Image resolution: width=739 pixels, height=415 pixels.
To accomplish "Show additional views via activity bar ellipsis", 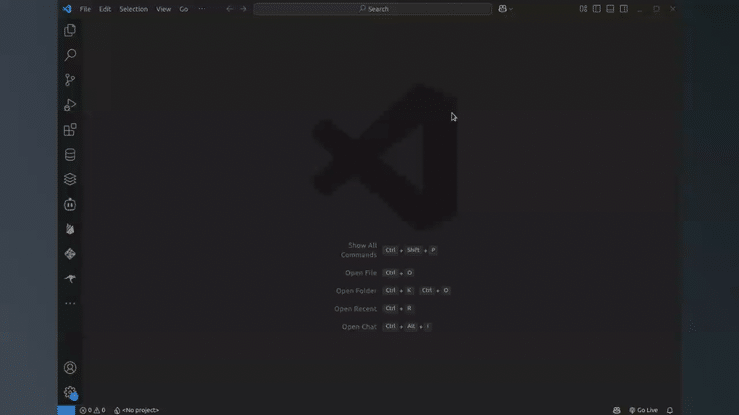I will pos(70,303).
